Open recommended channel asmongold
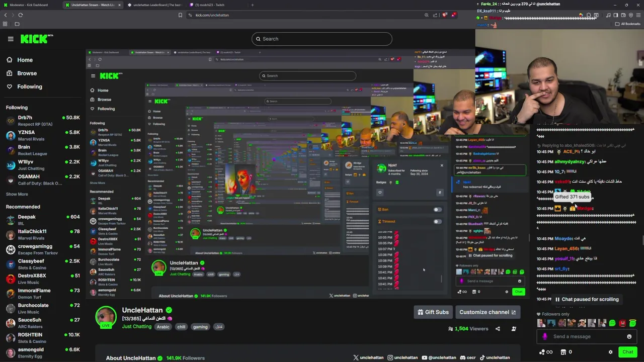The height and width of the screenshot is (362, 644). (x=43, y=352)
